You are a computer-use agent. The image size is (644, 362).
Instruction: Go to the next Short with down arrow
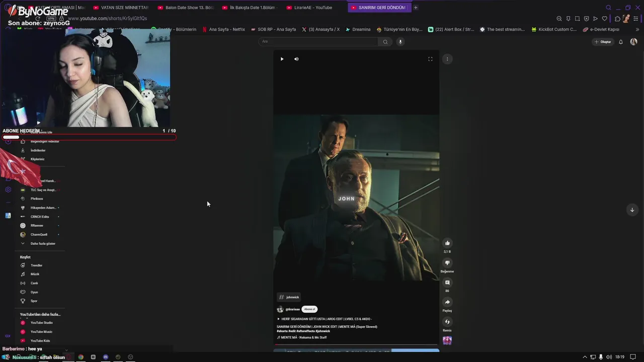tap(632, 210)
